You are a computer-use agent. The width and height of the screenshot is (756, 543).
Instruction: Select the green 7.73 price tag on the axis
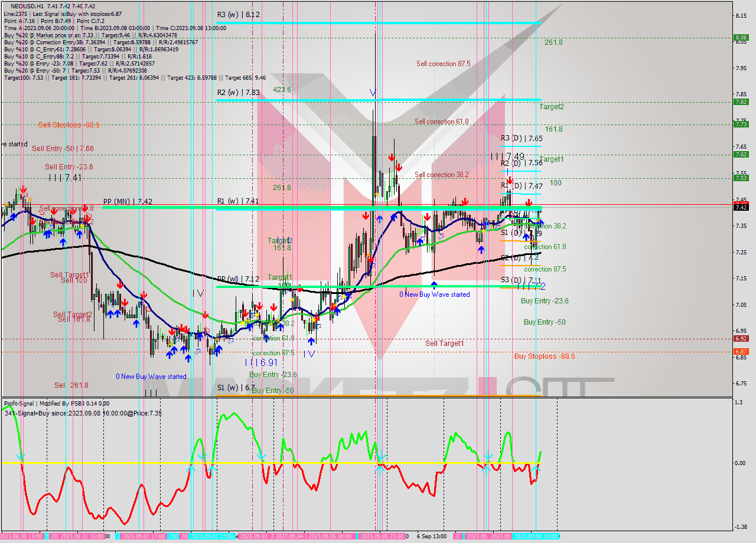click(x=741, y=124)
